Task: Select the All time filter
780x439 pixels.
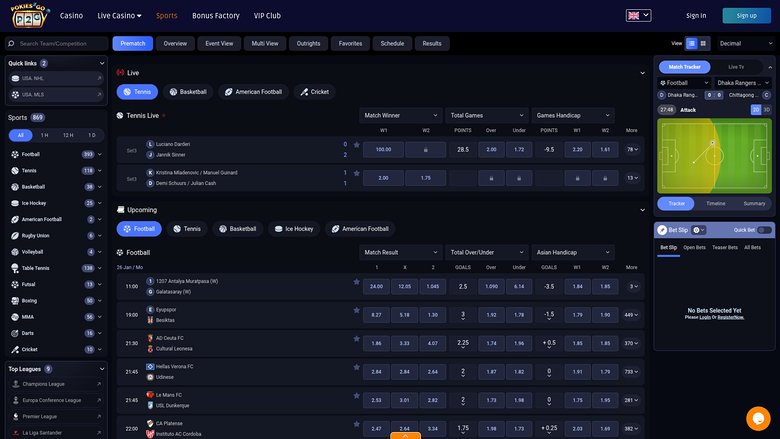Action: pyautogui.click(x=20, y=135)
